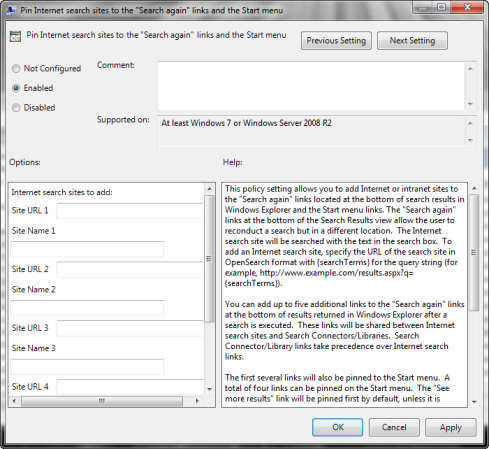Click the Options panel scroll down arrow
Viewport: 489px width, 449px height.
(210, 389)
